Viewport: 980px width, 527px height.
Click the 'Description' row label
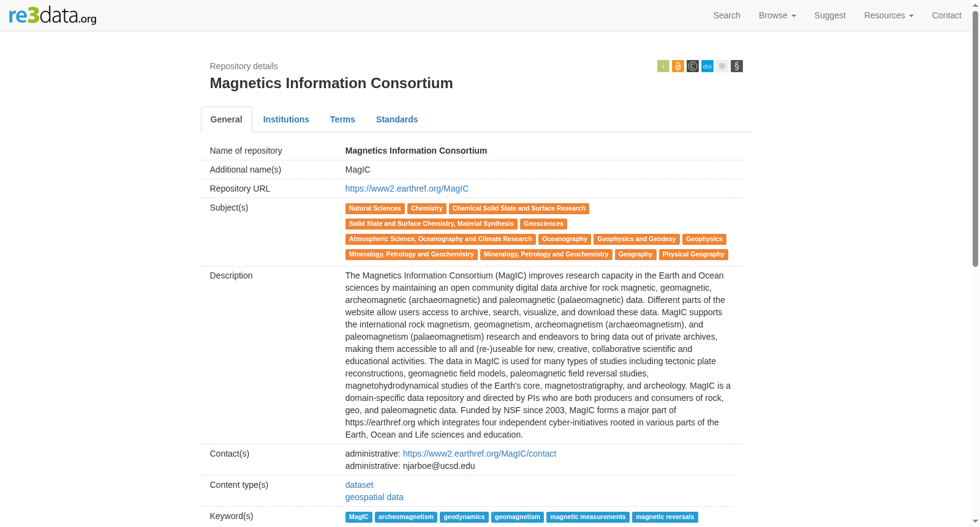tap(232, 275)
